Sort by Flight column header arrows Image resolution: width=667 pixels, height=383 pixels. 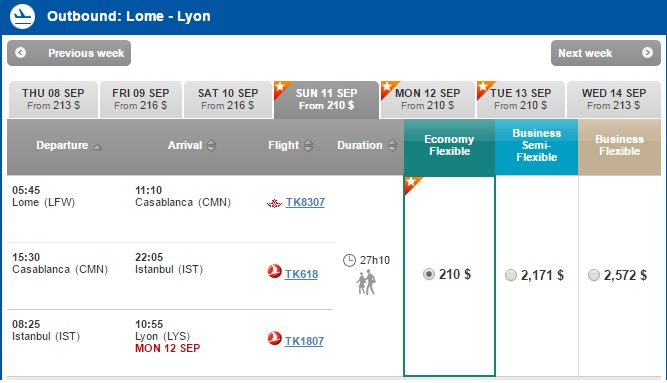coord(309,146)
